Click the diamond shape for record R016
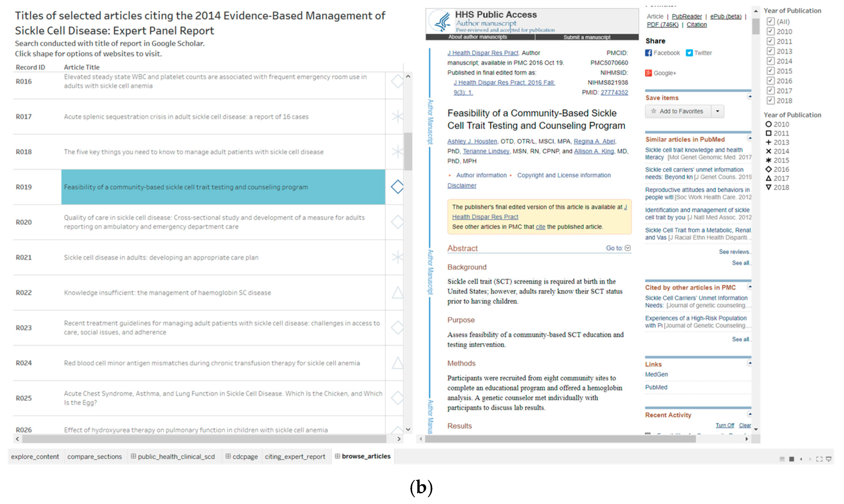Screen dimensions: 844x504 click(x=397, y=81)
